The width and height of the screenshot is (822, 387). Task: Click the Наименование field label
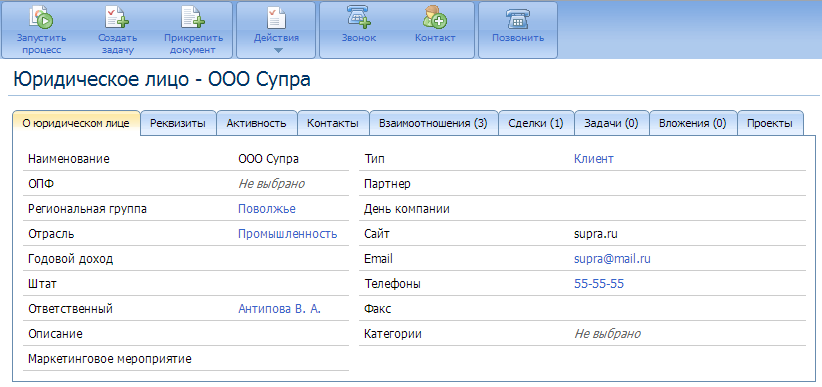point(69,159)
